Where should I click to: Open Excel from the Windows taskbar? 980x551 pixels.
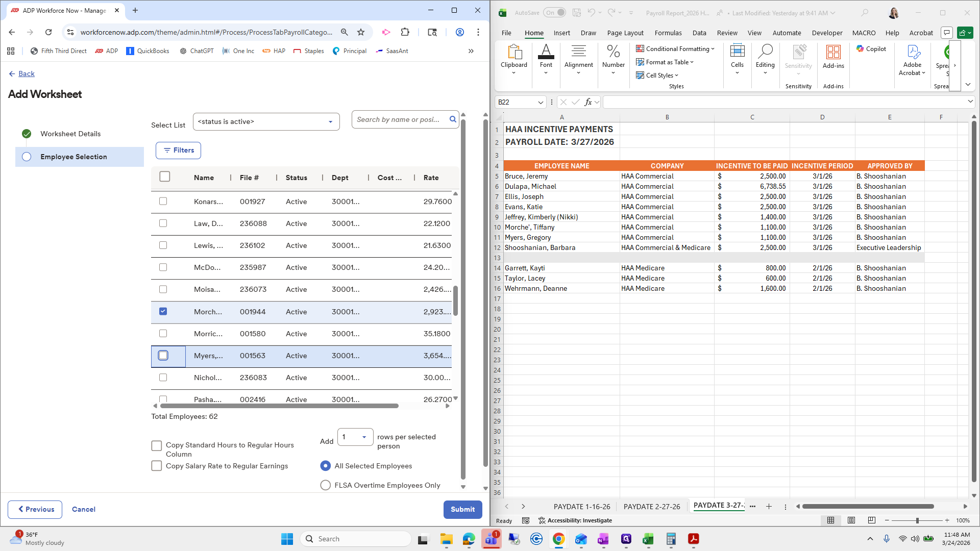click(648, 539)
